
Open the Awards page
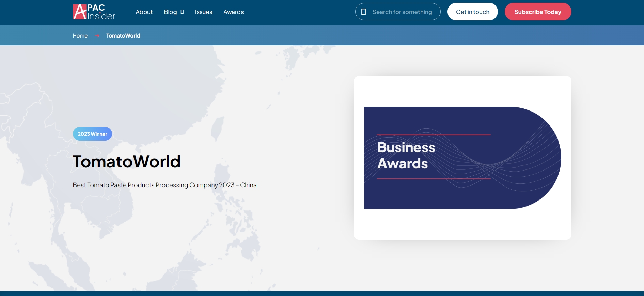234,12
